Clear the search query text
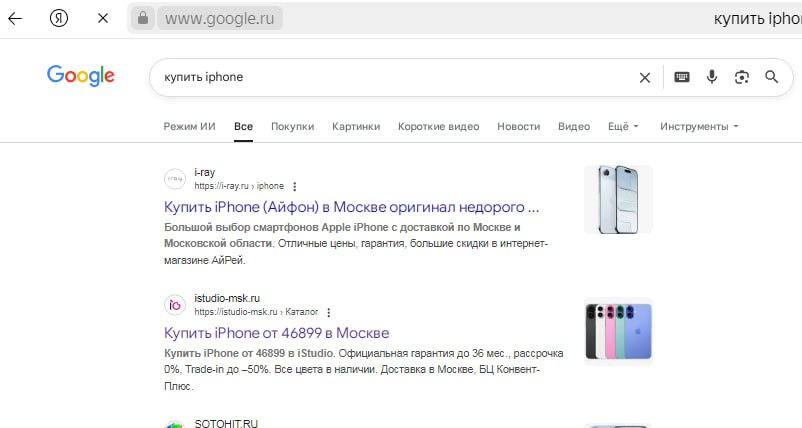Viewport: 802px width, 428px height. (x=645, y=77)
